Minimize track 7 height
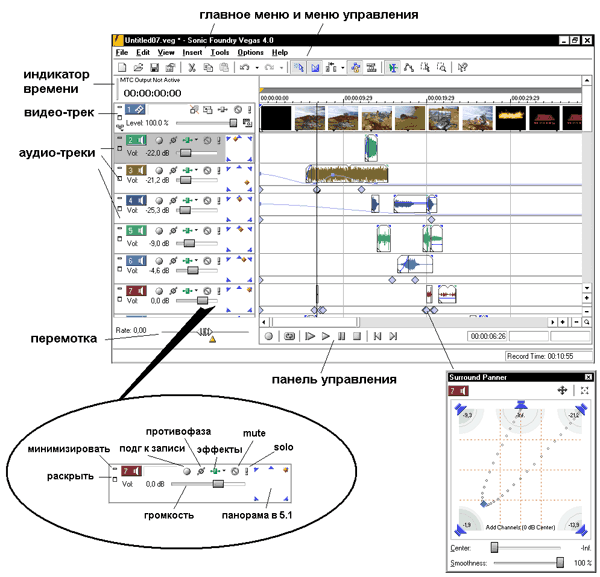600x577 pixels. [119, 286]
